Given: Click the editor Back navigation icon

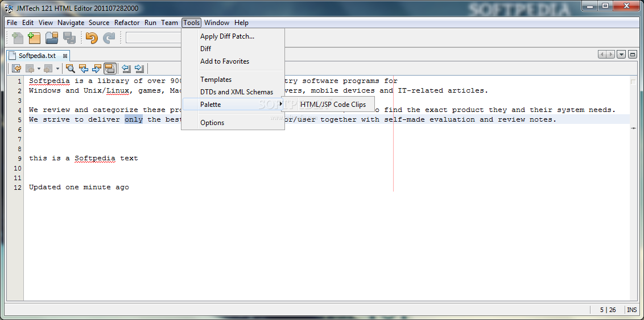Looking at the screenshot, I should (30, 69).
